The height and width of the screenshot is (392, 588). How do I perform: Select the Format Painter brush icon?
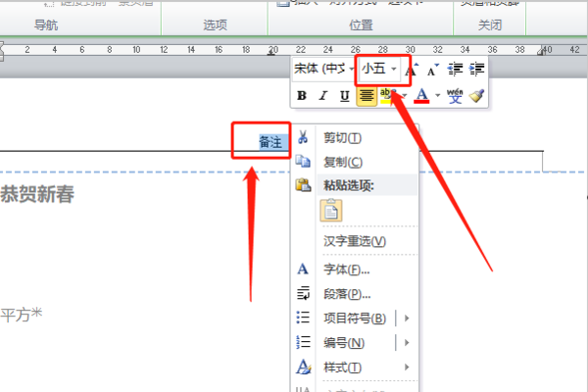coord(476,96)
